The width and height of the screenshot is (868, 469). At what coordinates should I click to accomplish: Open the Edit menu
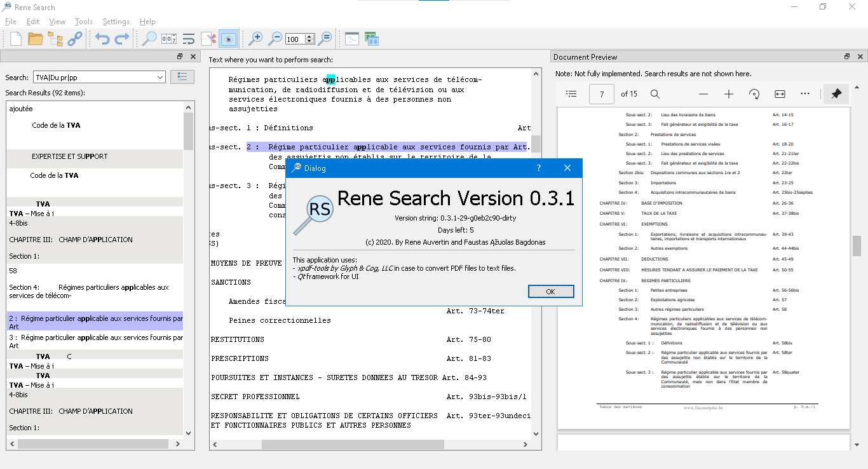point(33,22)
